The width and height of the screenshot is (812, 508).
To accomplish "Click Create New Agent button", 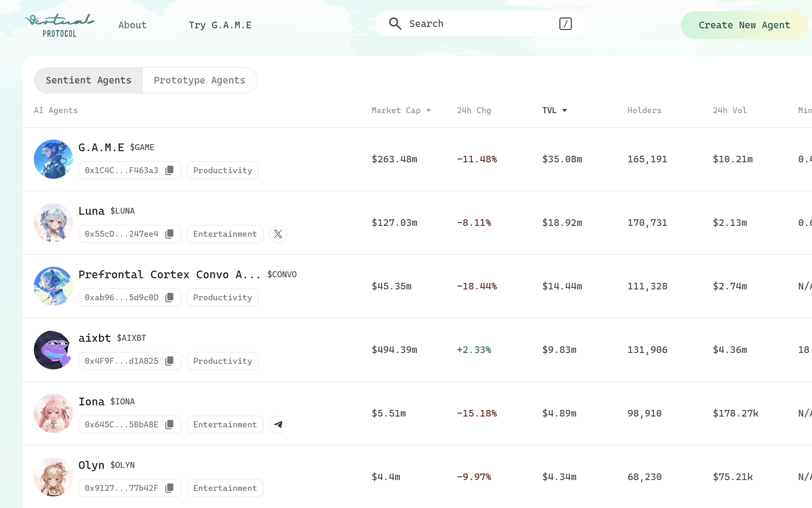I will pyautogui.click(x=744, y=25).
